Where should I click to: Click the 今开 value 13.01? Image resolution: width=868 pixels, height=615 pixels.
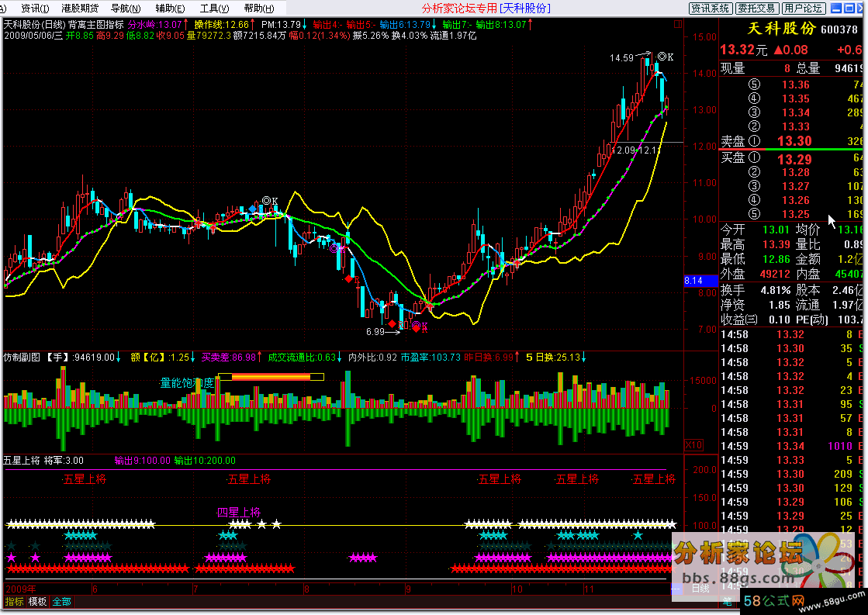point(776,230)
